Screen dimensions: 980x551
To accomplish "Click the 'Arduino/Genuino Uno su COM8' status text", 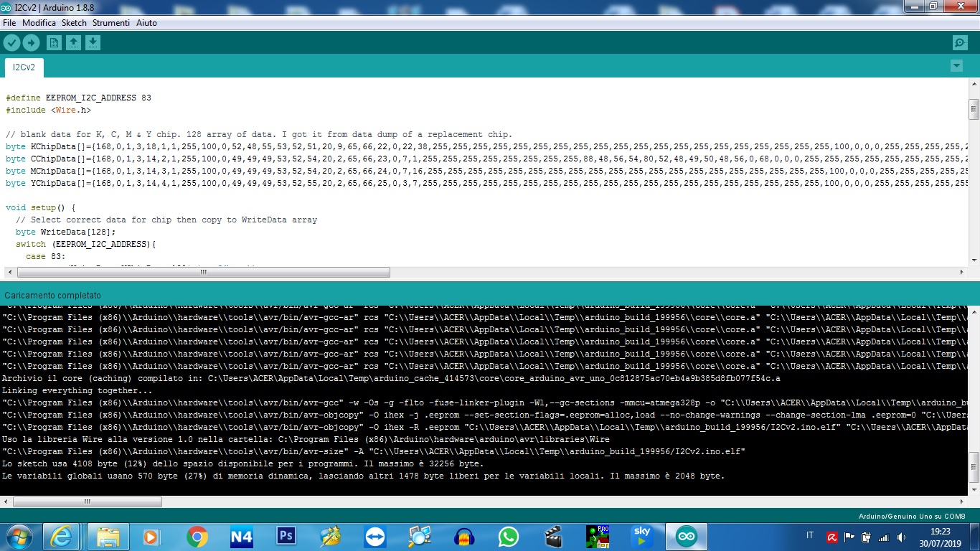I will pyautogui.click(x=912, y=517).
